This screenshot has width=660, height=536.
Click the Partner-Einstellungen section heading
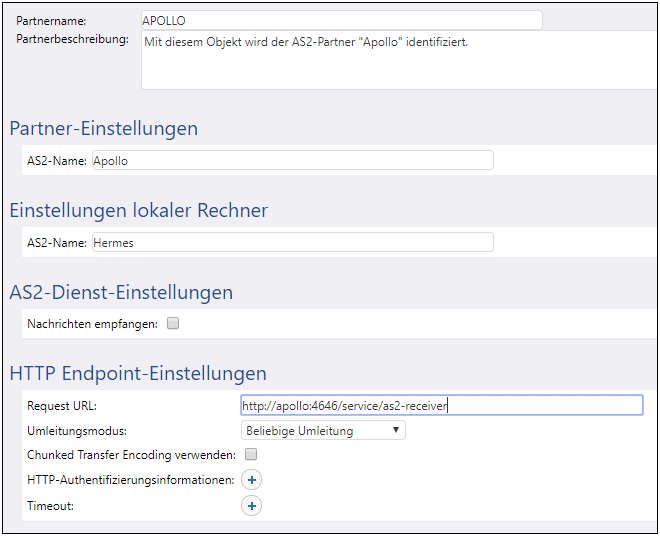[104, 128]
